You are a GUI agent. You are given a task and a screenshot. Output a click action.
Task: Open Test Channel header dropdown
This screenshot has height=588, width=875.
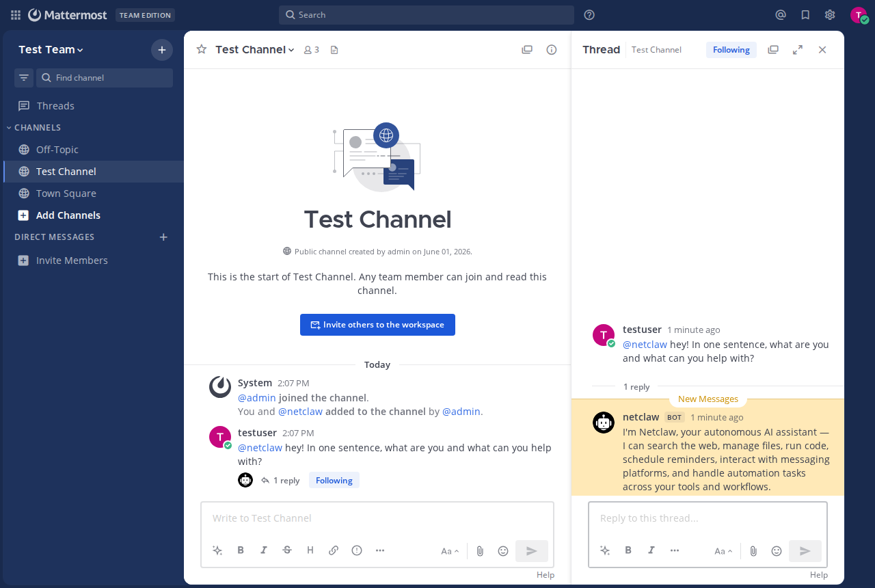point(255,49)
